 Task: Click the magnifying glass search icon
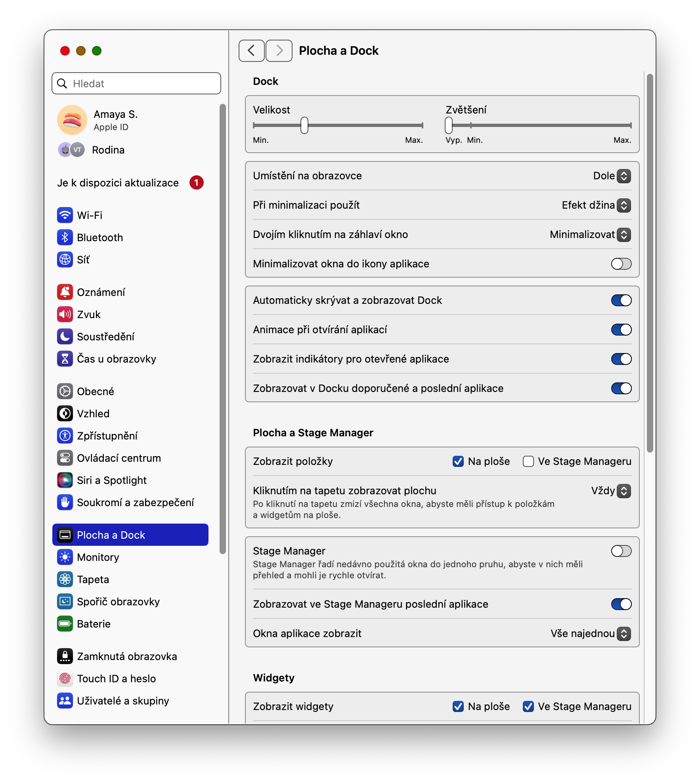point(62,83)
